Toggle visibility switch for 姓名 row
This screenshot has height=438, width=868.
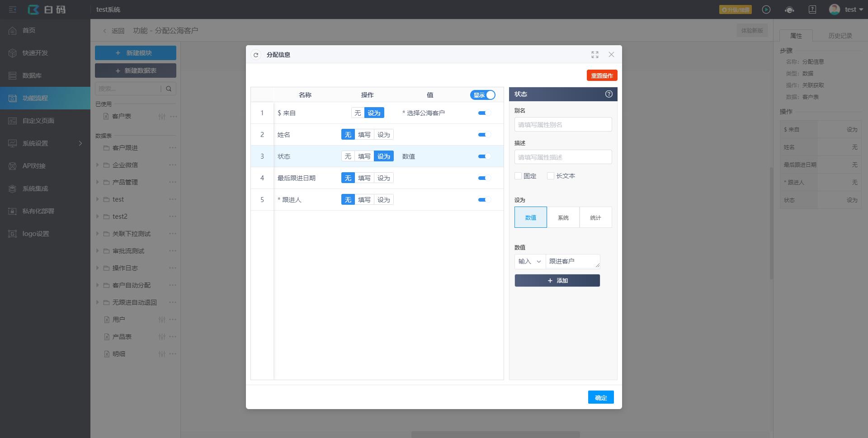(484, 135)
